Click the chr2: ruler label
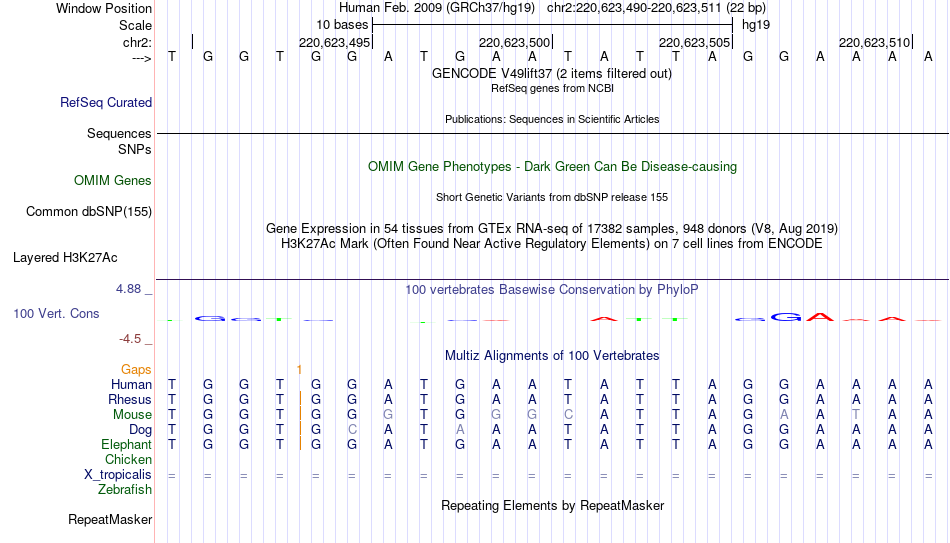 (x=137, y=42)
